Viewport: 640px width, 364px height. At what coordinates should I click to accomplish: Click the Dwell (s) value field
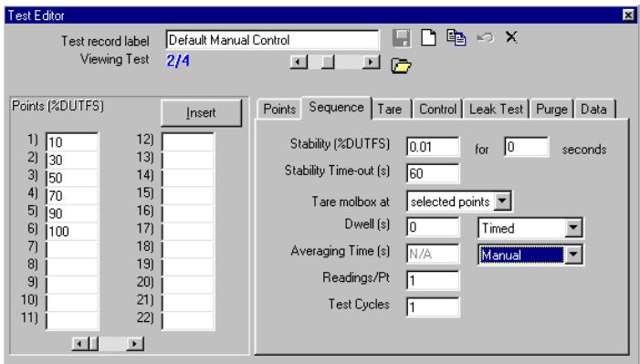[x=433, y=227]
